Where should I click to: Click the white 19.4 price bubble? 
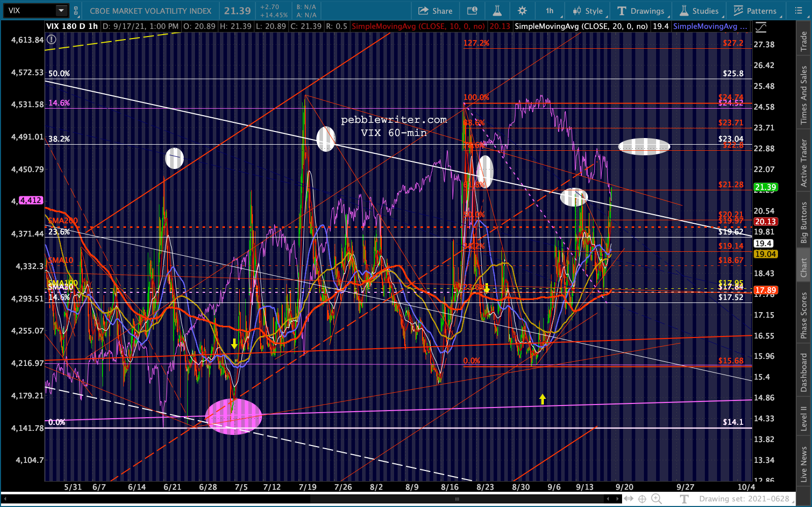pos(763,244)
